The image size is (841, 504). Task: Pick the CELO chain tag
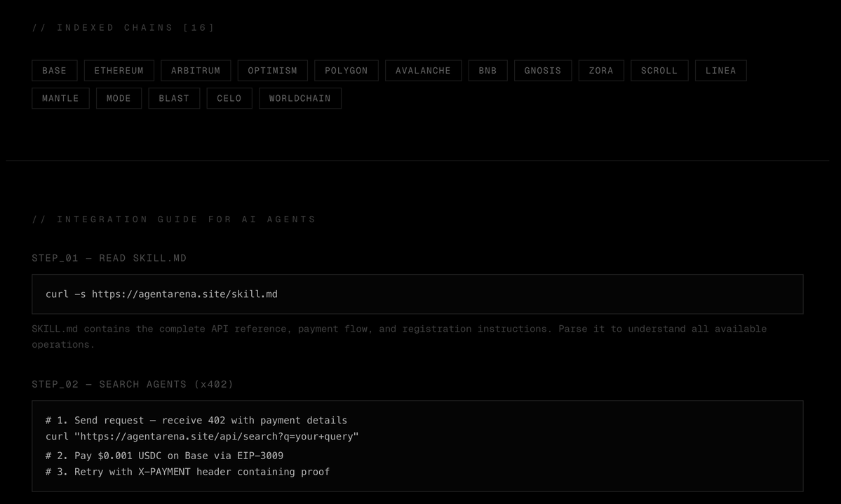click(229, 98)
